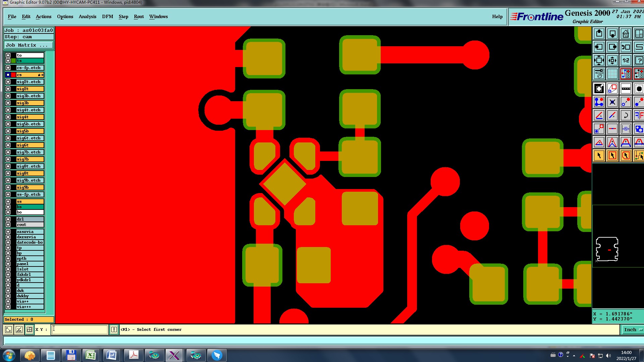Choose the rectangle area select arrow

(x=612, y=156)
